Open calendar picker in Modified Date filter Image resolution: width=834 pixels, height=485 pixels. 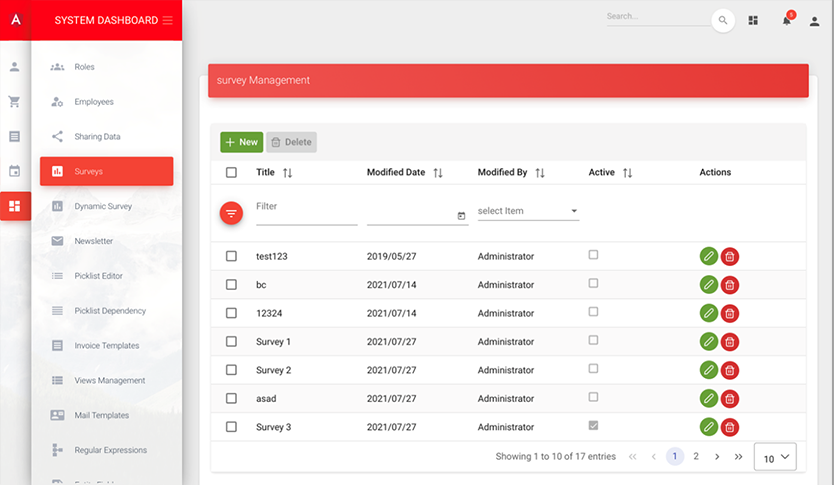[x=461, y=216]
